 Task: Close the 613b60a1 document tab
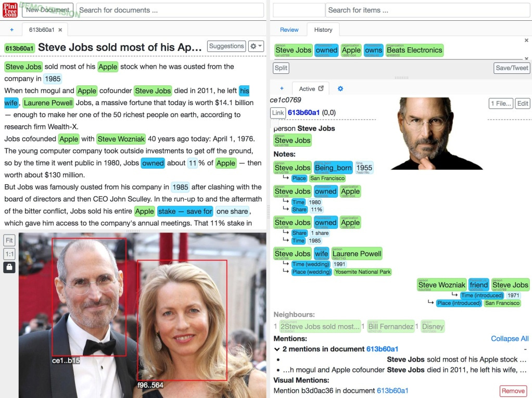pyautogui.click(x=60, y=30)
